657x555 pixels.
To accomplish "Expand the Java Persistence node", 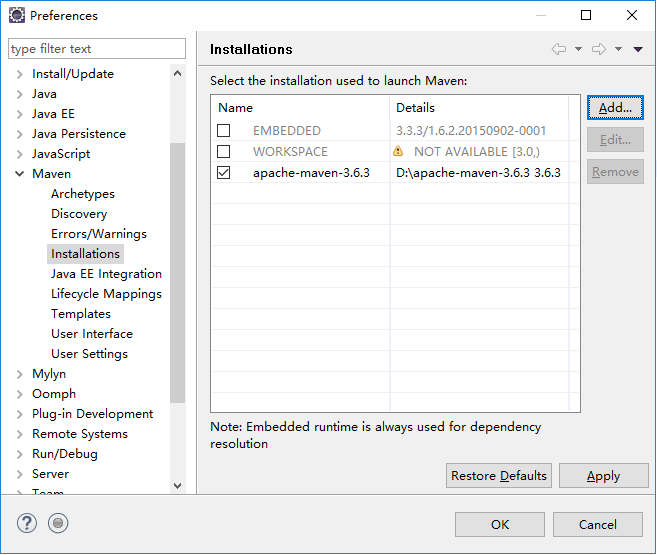I will [20, 134].
